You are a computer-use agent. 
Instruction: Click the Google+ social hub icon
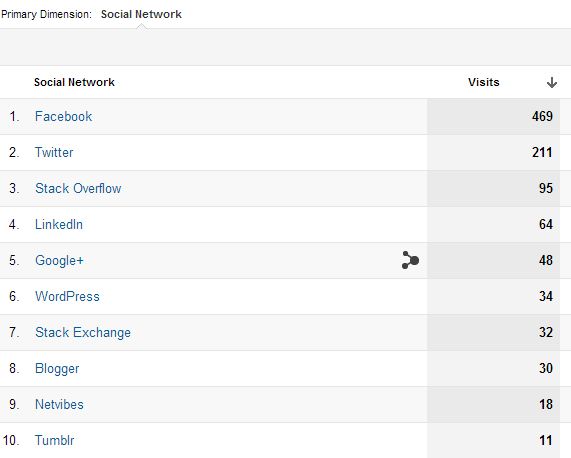click(x=410, y=260)
